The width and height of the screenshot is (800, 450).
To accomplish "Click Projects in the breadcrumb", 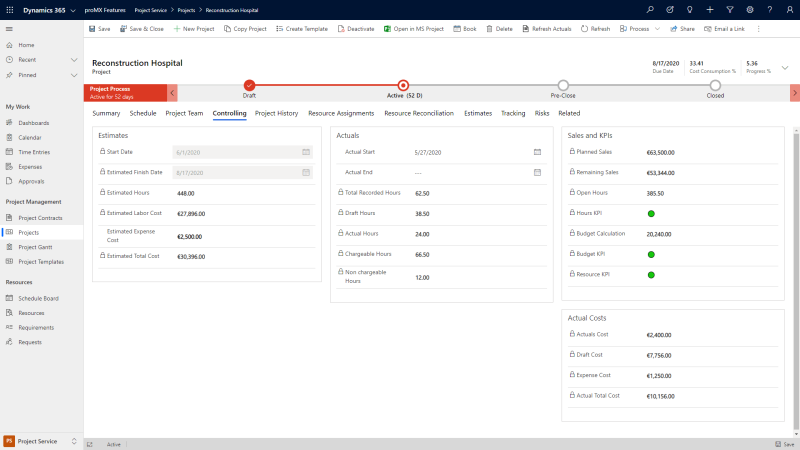I will pyautogui.click(x=186, y=9).
